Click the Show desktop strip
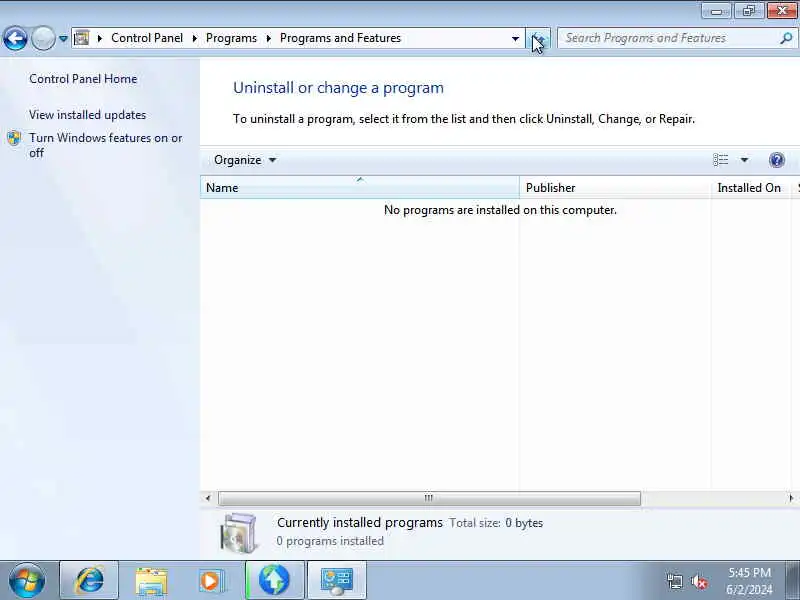Screen dimensions: 800x600 tap(792, 581)
